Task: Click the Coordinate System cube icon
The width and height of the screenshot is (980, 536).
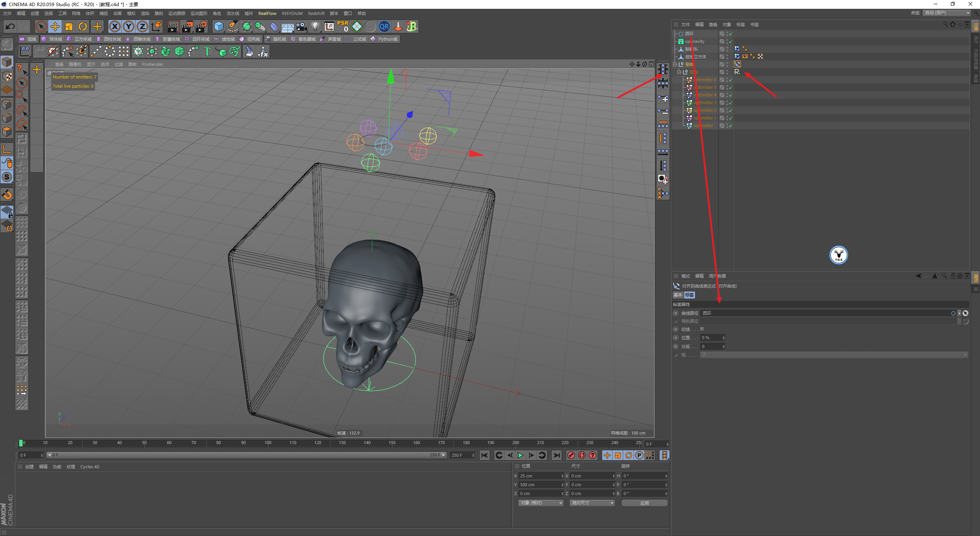Action: pyautogui.click(x=157, y=26)
